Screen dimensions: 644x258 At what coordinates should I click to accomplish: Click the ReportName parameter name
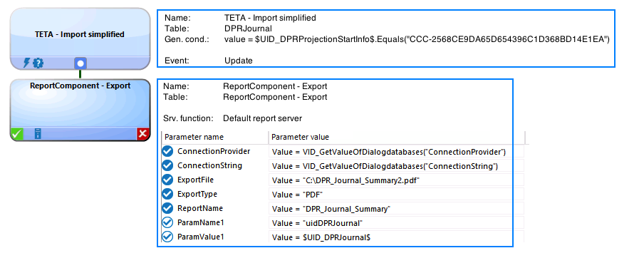coord(201,208)
